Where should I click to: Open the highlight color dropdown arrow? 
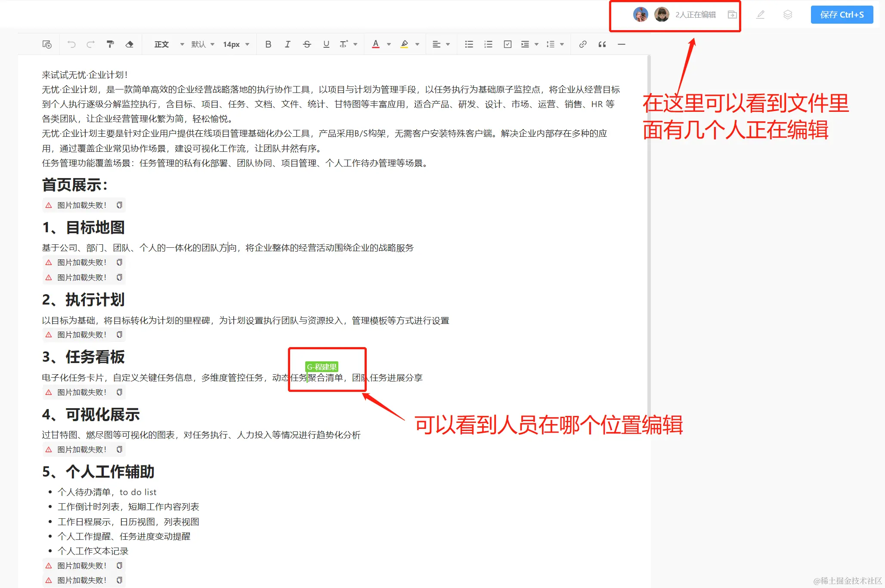(417, 44)
